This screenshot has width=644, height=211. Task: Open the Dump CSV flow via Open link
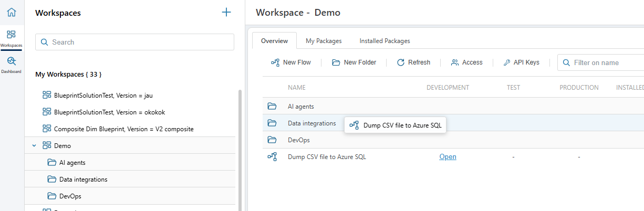tap(448, 157)
